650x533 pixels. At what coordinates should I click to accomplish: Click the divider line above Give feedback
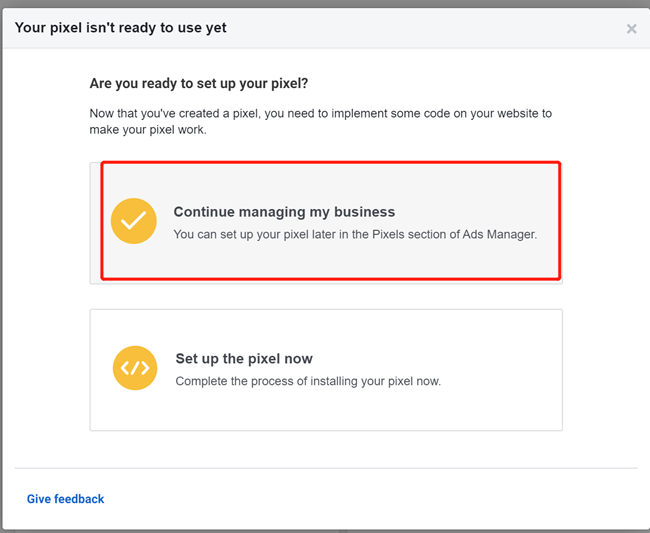click(325, 468)
